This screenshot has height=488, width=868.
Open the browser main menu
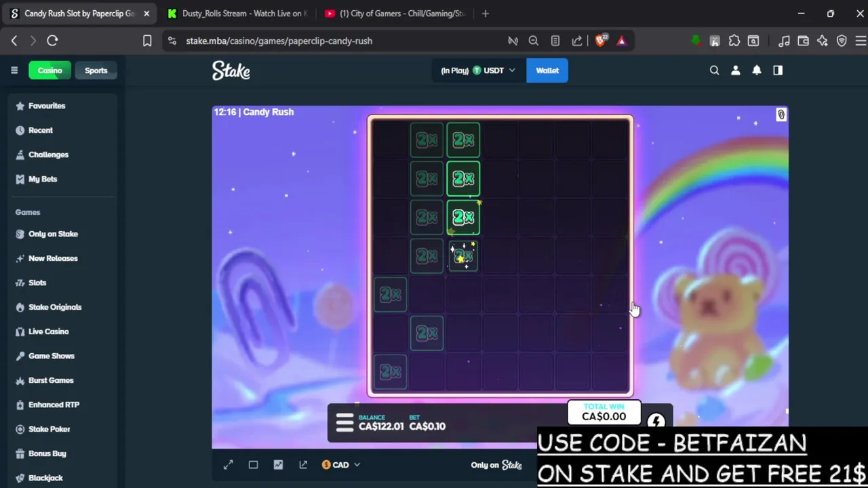[861, 41]
